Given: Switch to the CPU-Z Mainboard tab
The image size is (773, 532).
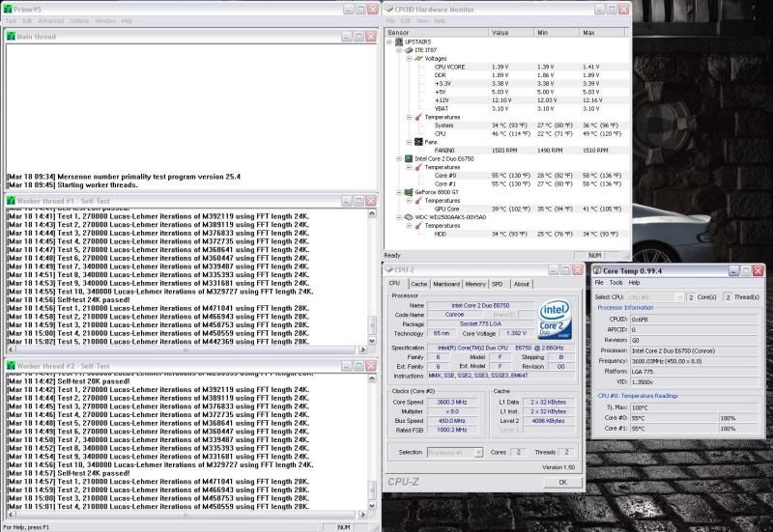Looking at the screenshot, I should click(x=446, y=284).
